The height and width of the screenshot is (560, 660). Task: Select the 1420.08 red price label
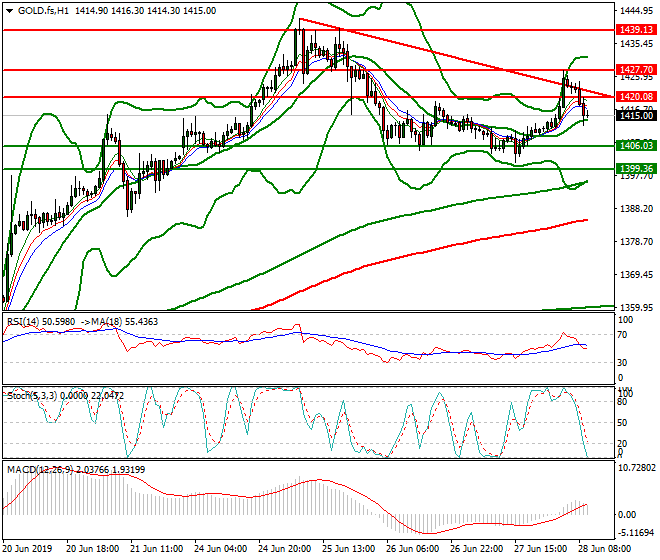tap(636, 97)
